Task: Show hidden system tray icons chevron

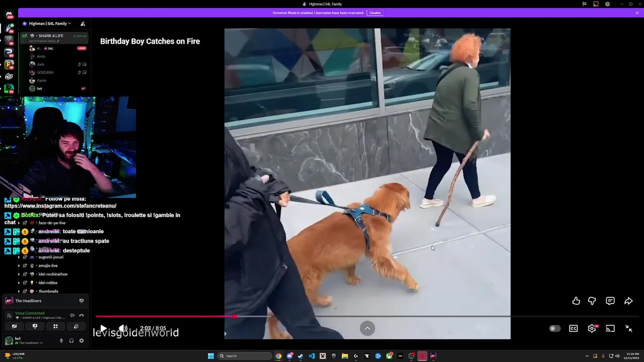Action: tap(587, 356)
